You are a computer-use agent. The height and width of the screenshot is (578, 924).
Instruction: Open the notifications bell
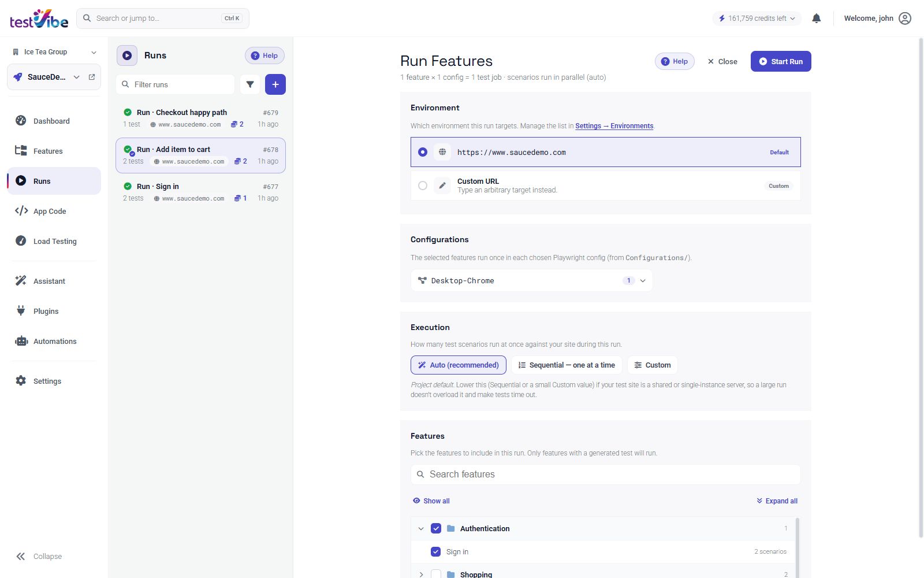click(816, 18)
